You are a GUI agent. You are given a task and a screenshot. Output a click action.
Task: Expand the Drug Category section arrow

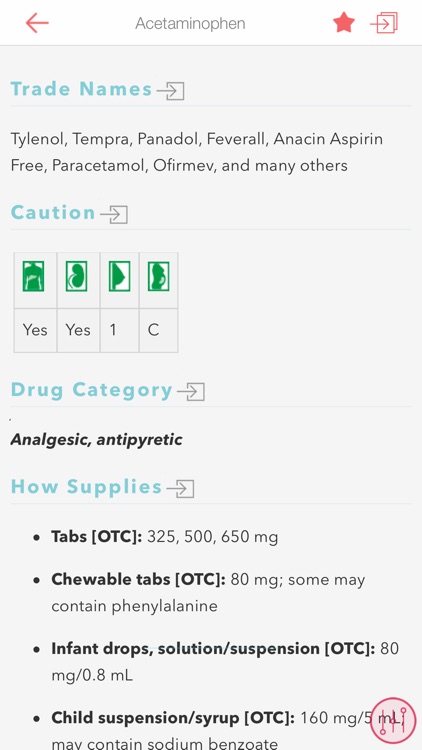191,392
